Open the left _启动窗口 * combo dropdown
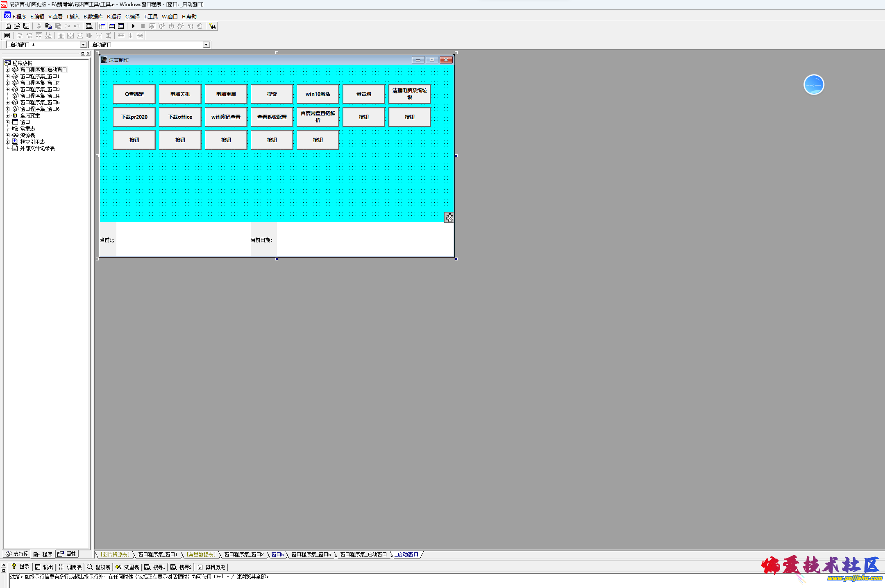Image resolution: width=885 pixels, height=588 pixels. coord(83,45)
